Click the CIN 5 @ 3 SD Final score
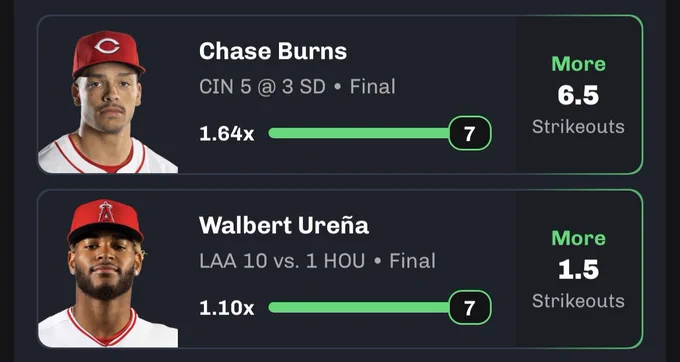 [x=297, y=87]
